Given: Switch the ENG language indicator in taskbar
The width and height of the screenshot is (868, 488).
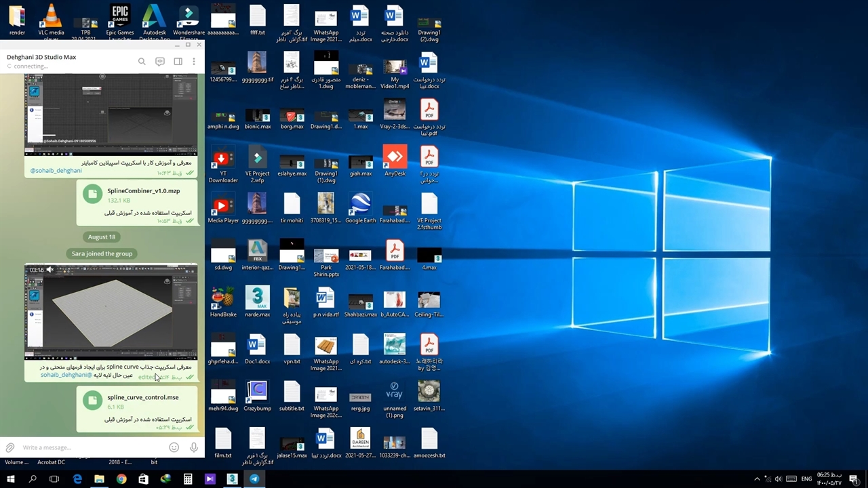Looking at the screenshot, I should pos(806,479).
